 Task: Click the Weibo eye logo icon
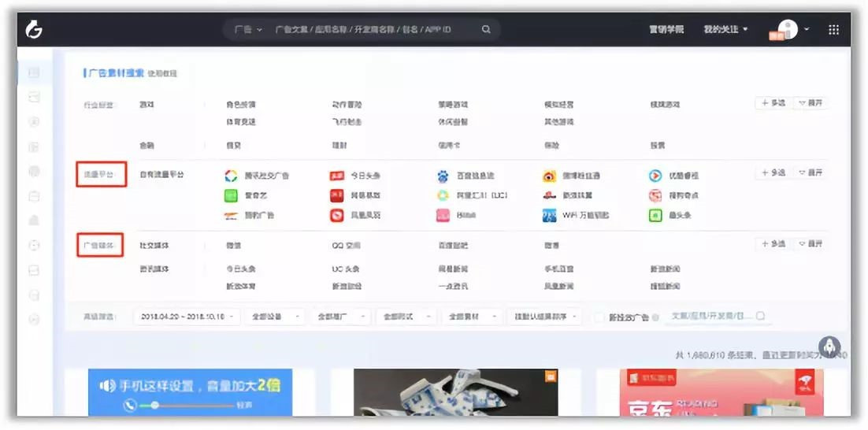click(549, 176)
